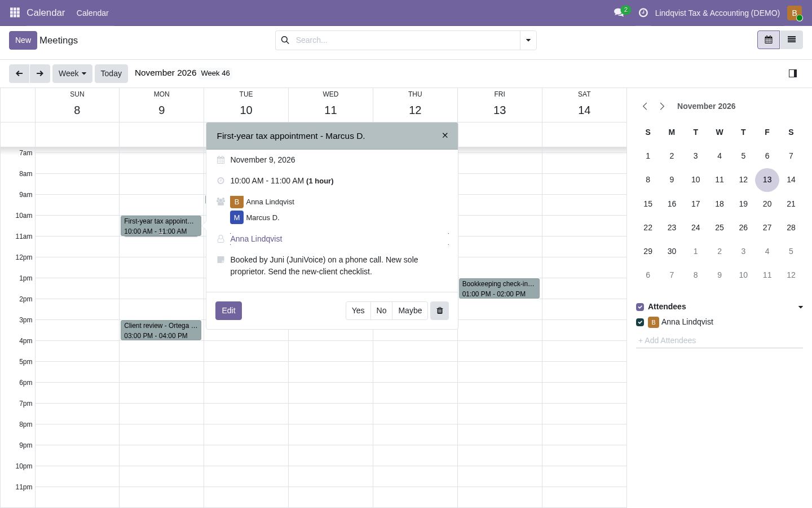812x508 pixels.
Task: Open the Client review - Ortega event
Action: pos(161,330)
